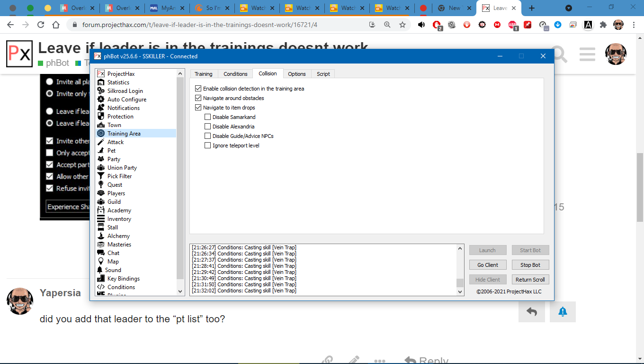Click the Statistics icon in the sidebar
This screenshot has height=364, width=644.
click(x=100, y=82)
